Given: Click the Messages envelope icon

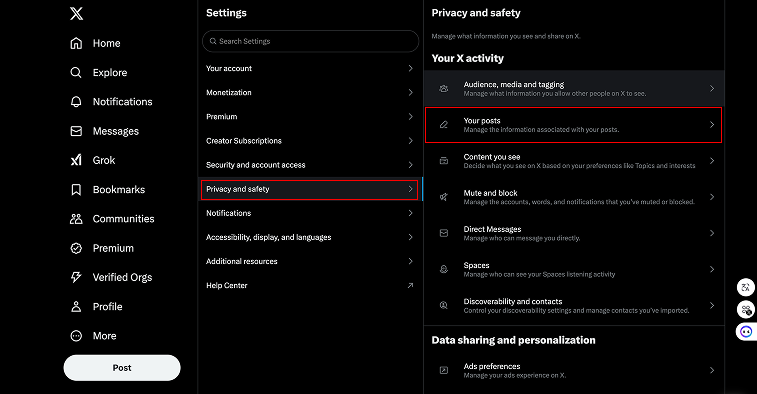Looking at the screenshot, I should click(76, 131).
